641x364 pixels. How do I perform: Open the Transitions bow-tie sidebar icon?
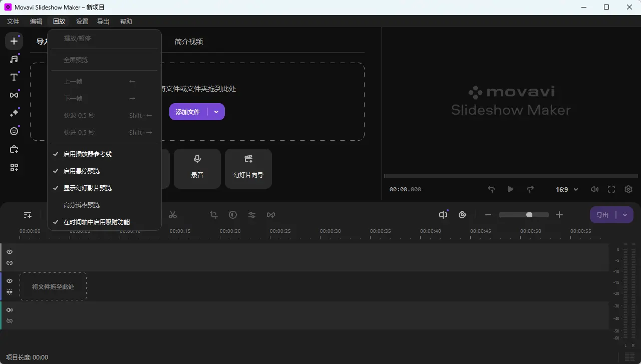point(14,95)
